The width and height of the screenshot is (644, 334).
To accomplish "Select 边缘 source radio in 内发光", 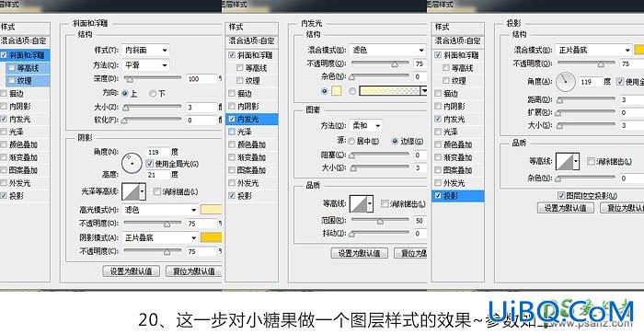I will click(395, 142).
